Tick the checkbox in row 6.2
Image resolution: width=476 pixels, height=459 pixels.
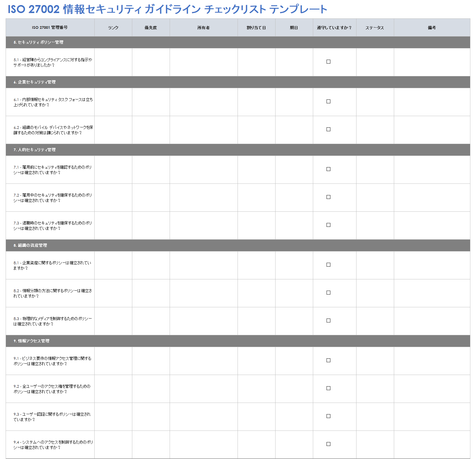tap(328, 129)
